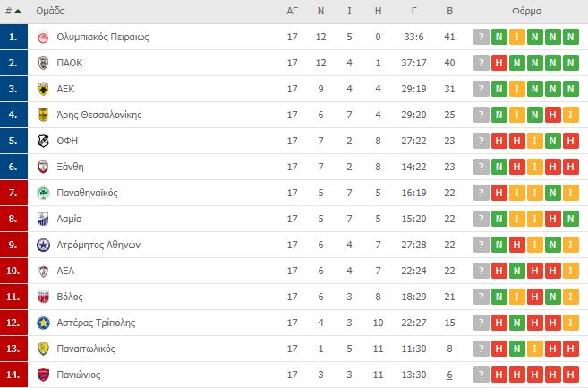This screenshot has width=588, height=388.
Task: Click the Olympiacos Piraeus club crest
Action: coord(43,37)
